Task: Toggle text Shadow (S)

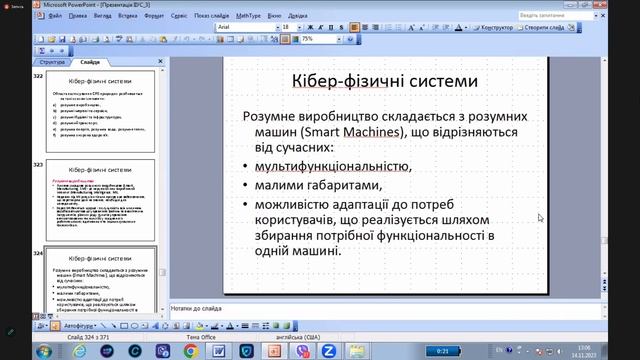Action: click(341, 27)
